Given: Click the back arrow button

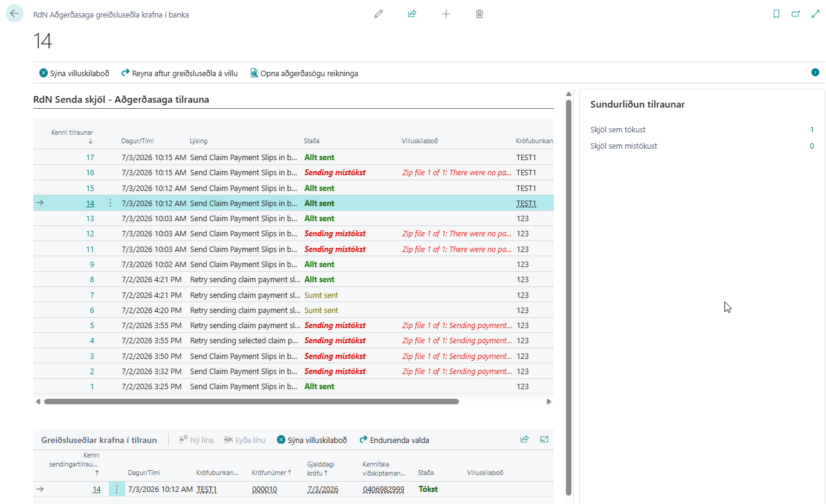Looking at the screenshot, I should click(x=15, y=13).
